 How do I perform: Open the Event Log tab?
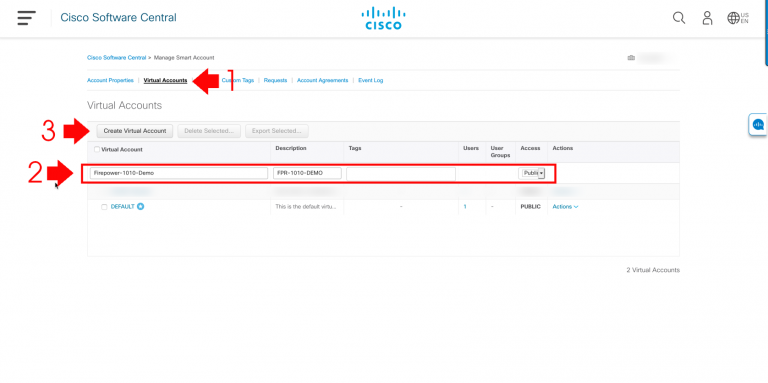click(371, 80)
